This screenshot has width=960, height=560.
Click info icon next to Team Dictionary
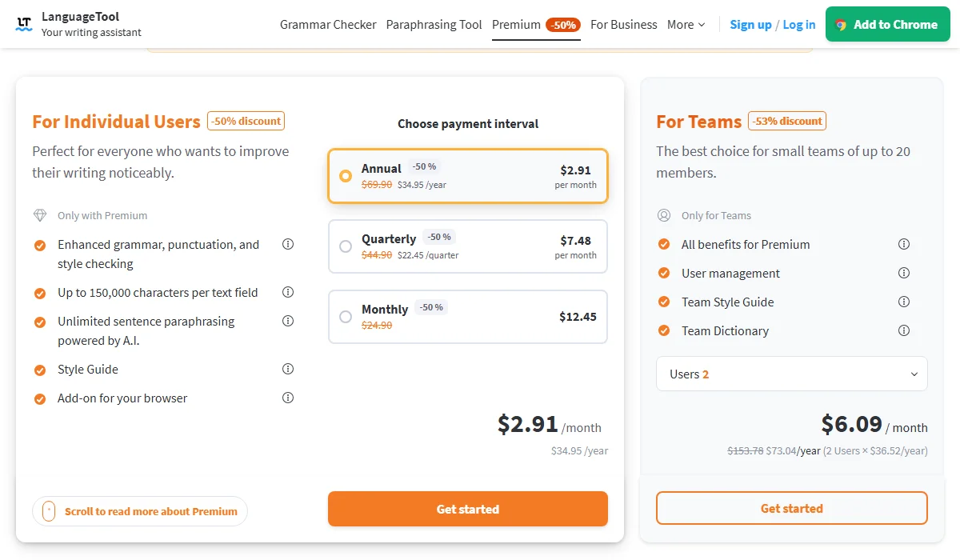pyautogui.click(x=904, y=330)
